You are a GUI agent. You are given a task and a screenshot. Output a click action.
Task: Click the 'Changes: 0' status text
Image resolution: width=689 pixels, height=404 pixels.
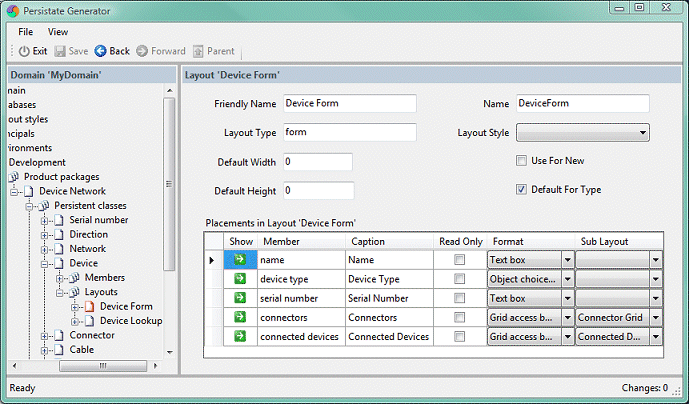click(645, 388)
